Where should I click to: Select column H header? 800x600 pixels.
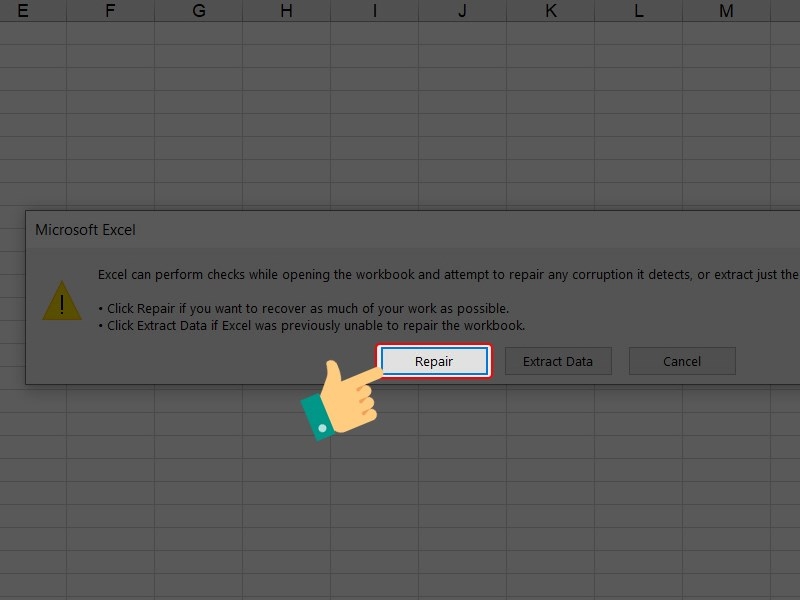tap(286, 10)
